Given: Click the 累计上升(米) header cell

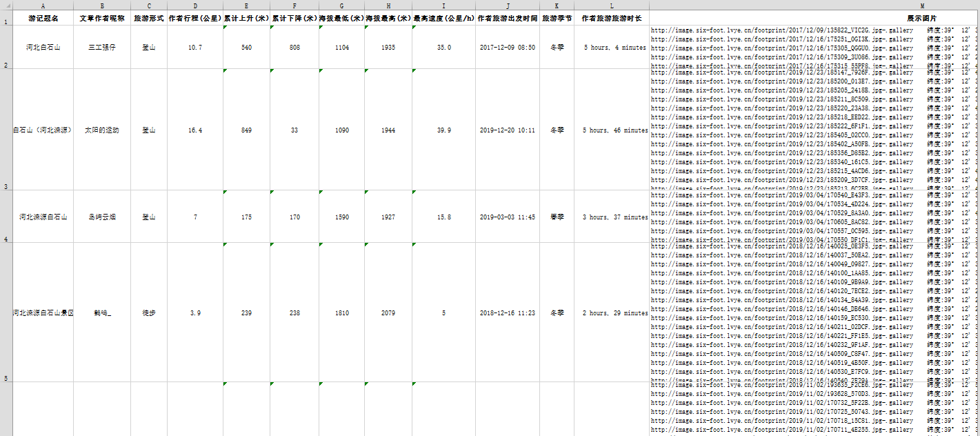Looking at the screenshot, I should pyautogui.click(x=246, y=19).
